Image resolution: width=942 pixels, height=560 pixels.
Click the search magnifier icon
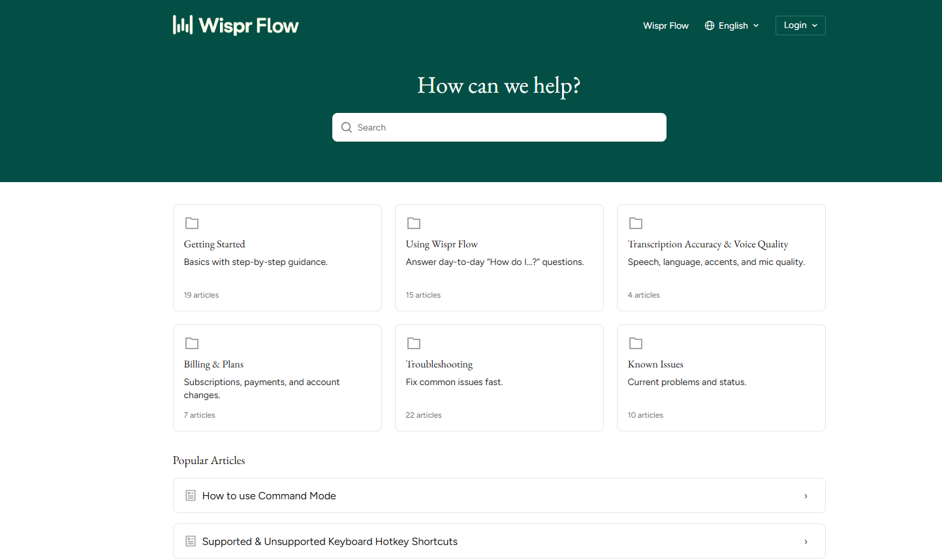347,127
